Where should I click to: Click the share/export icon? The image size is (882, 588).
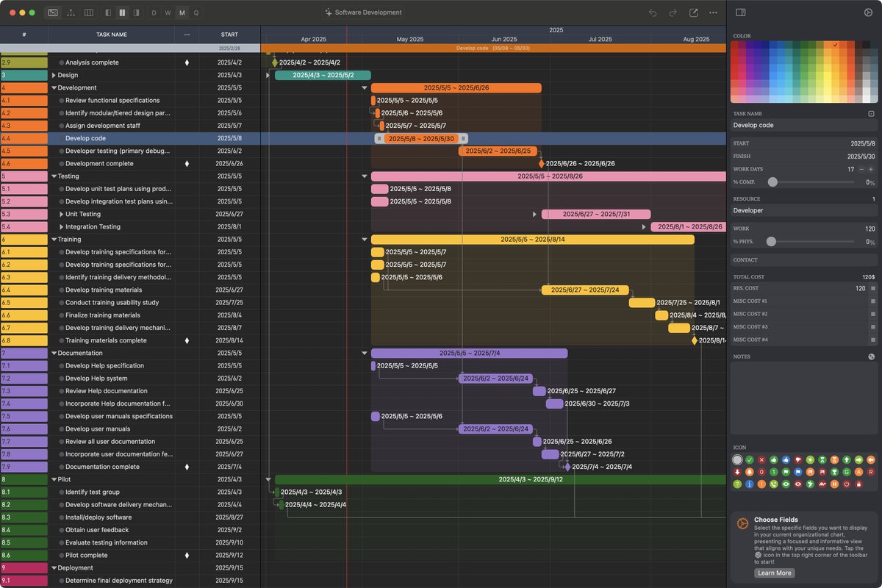point(693,12)
